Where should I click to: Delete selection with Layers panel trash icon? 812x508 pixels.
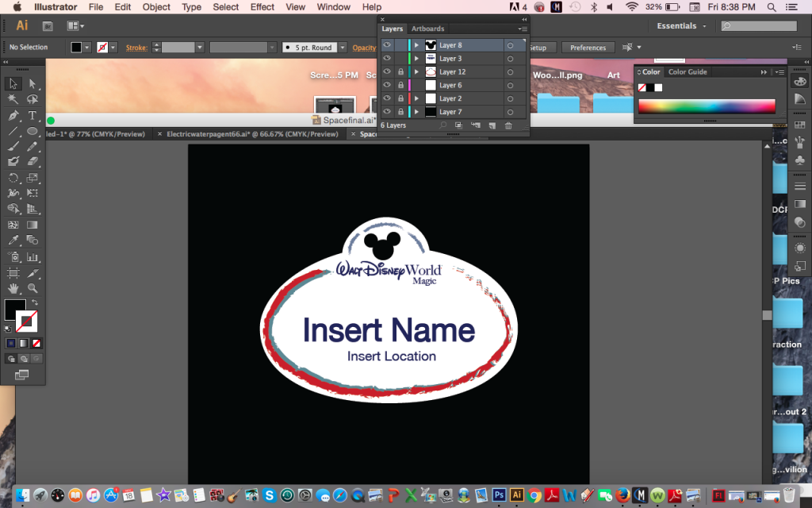[508, 125]
